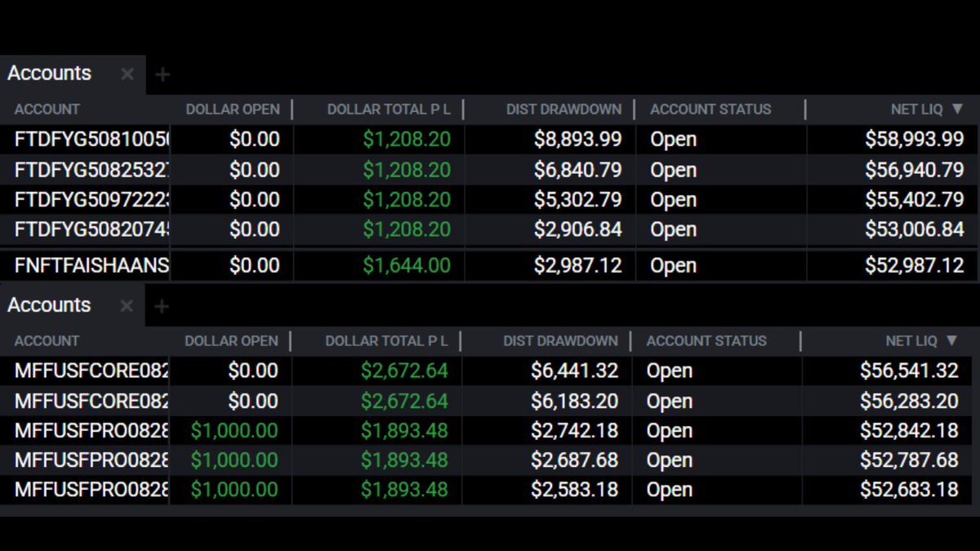This screenshot has width=980, height=551.
Task: Click the Open status in the $56,283.20 row
Action: pos(670,402)
